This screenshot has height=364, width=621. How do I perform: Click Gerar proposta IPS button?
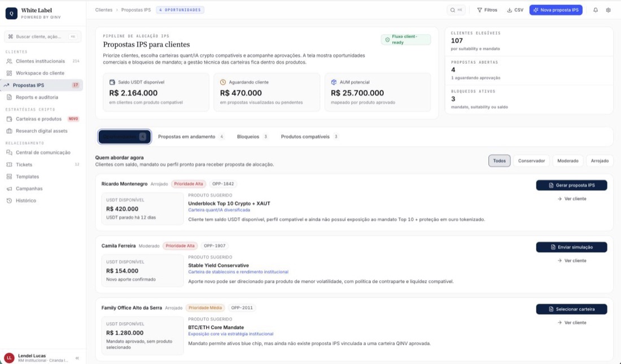pos(571,185)
